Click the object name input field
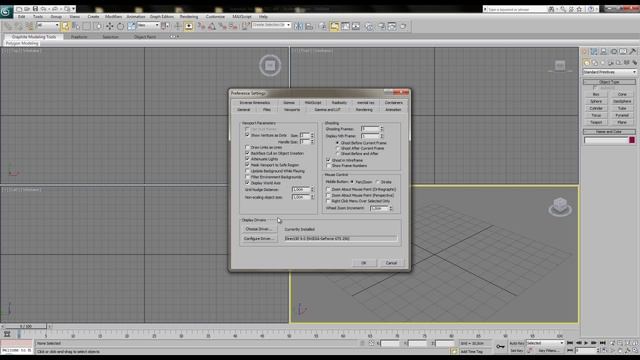Viewport: 640px width, 360px height. click(x=606, y=140)
